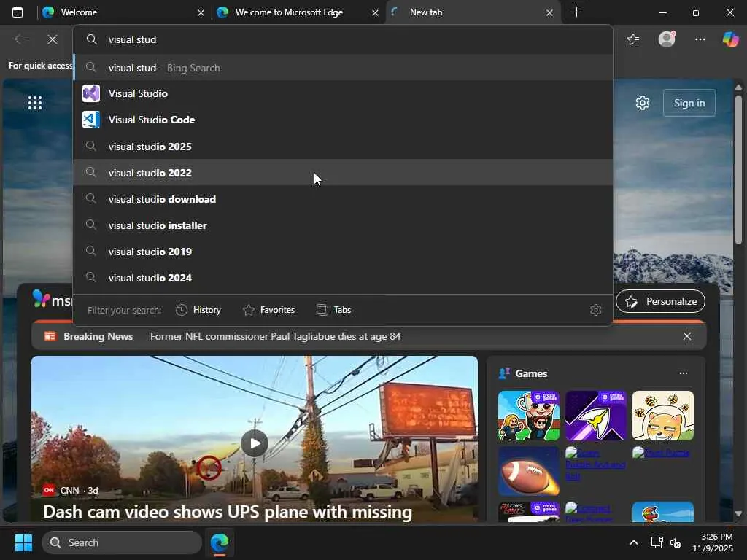Screen dimensions: 747x560
Task: Dismiss the Breaking News banner
Action: coord(687,336)
